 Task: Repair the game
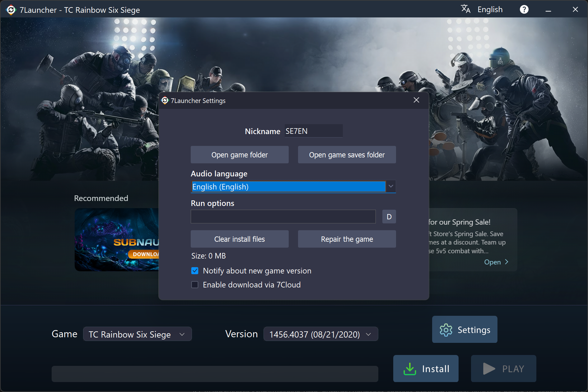pyautogui.click(x=347, y=239)
